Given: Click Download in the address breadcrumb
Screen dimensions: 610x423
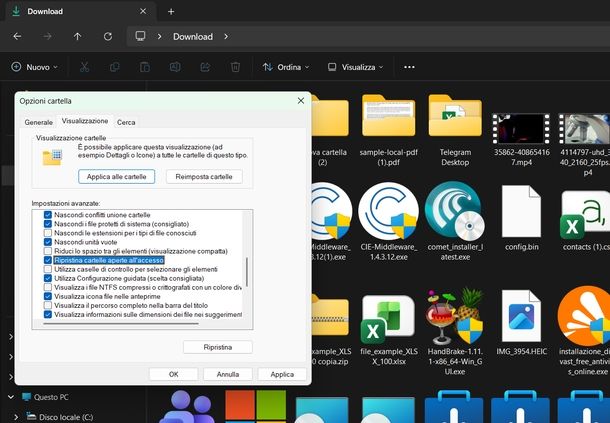Looking at the screenshot, I should [193, 37].
